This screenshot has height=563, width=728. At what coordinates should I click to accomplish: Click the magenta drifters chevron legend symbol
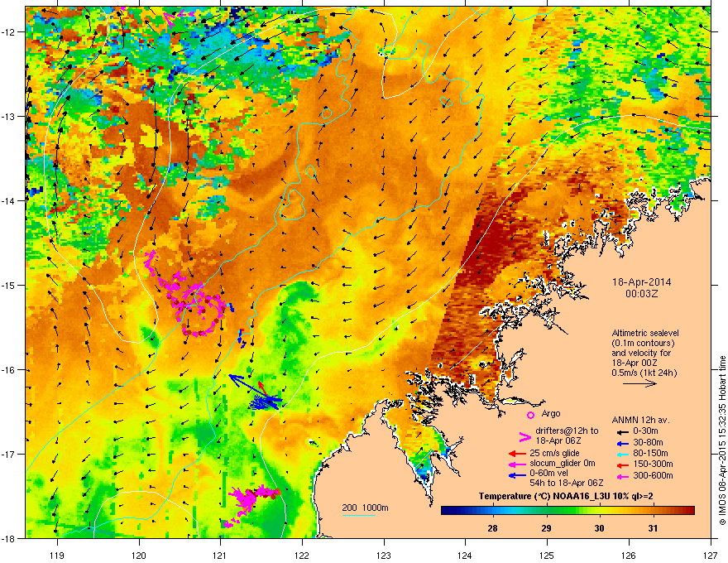[524, 436]
